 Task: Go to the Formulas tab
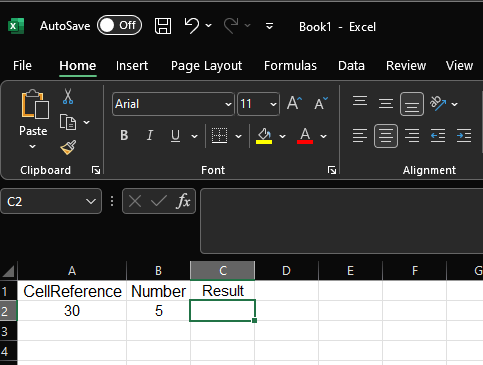coord(290,66)
